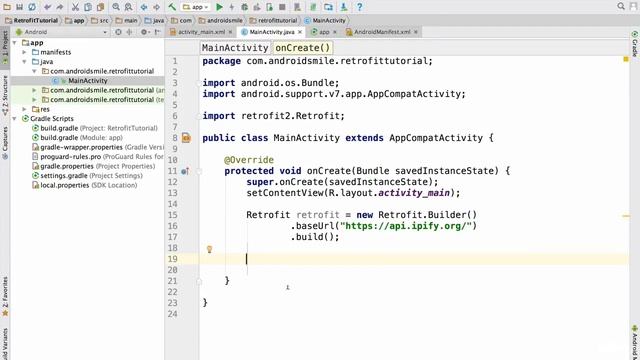Click the Cut scissors icon
Viewport: 640px width, 360px height.
(75, 7)
